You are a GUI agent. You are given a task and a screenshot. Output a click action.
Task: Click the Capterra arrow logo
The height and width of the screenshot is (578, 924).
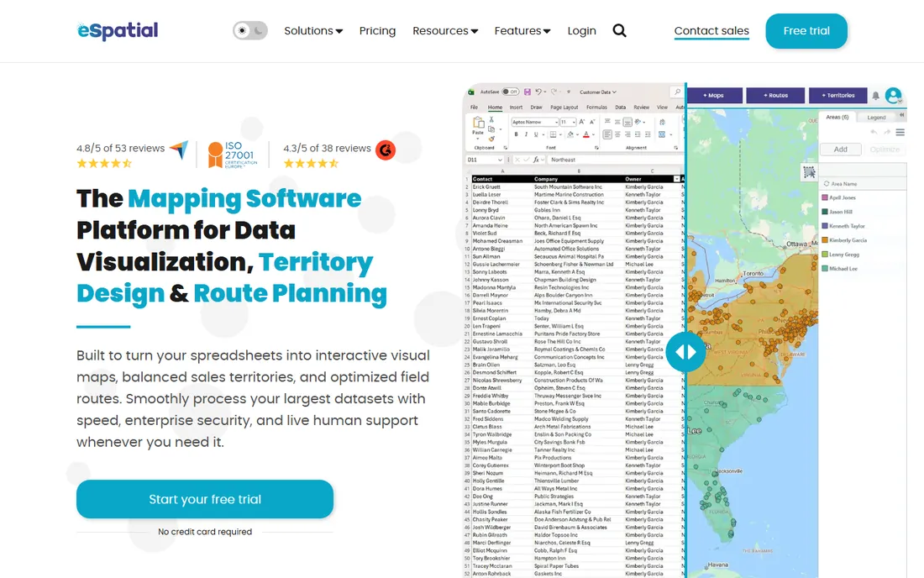click(179, 150)
